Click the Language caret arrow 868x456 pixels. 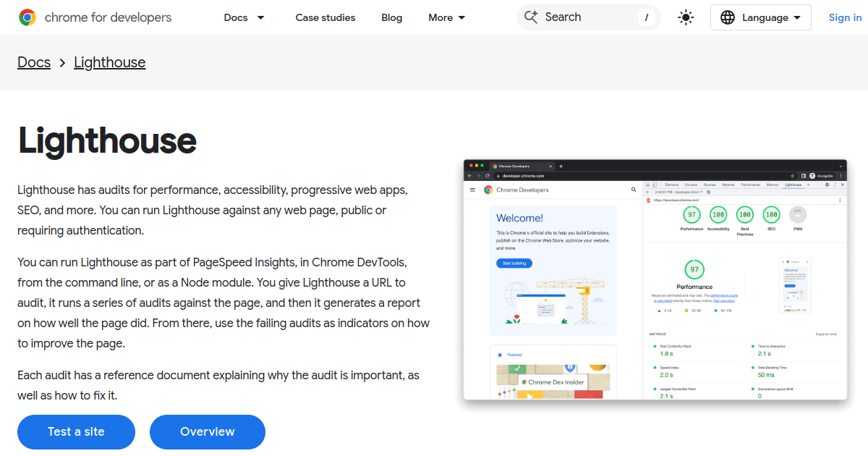(797, 17)
